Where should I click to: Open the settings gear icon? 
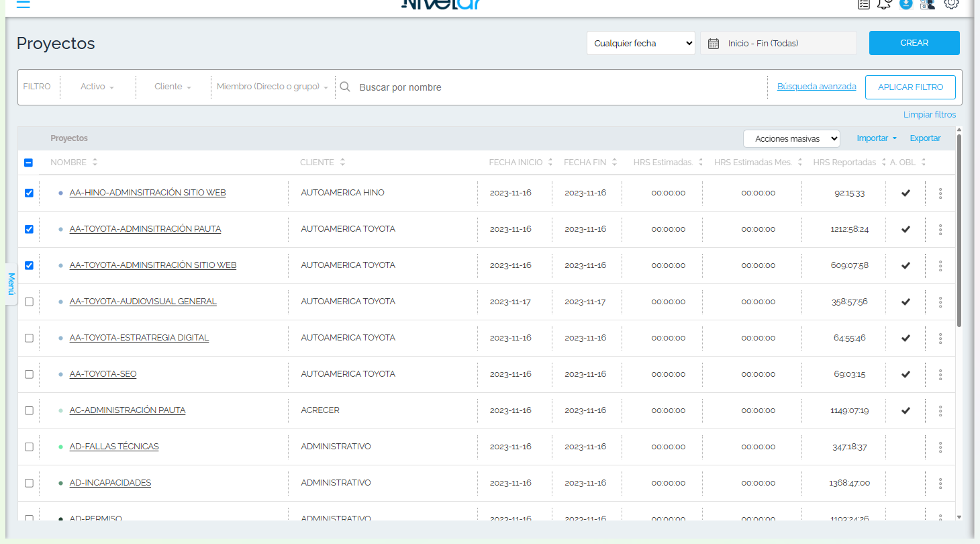tap(951, 4)
